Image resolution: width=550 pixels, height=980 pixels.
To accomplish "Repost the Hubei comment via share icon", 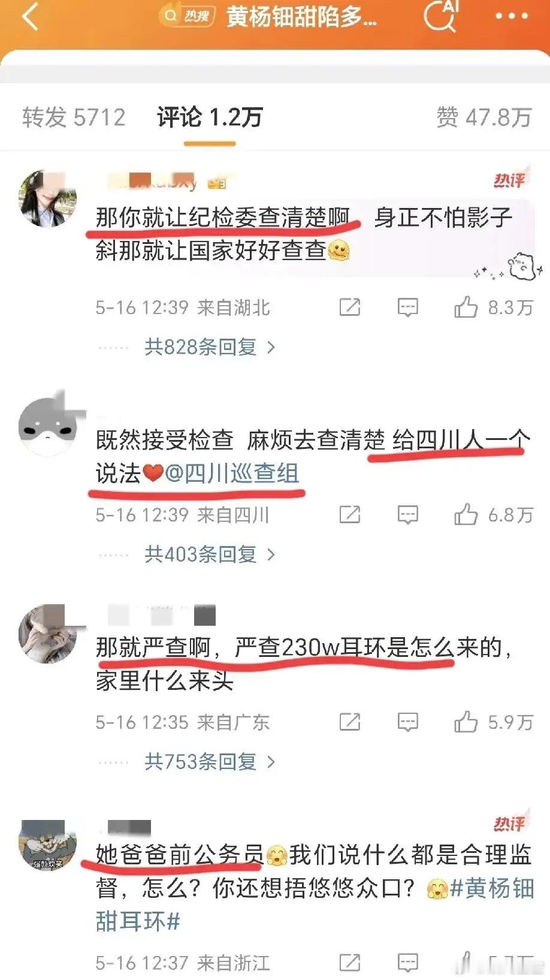I will click(x=350, y=307).
